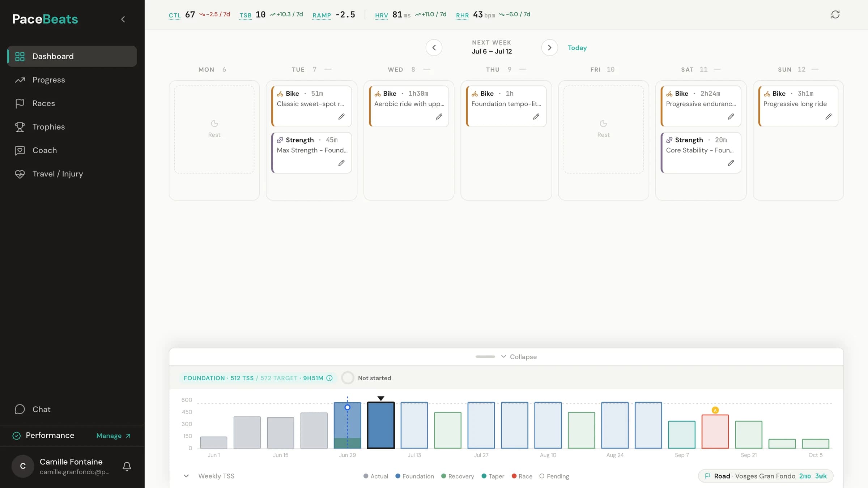Grab the panel drag handle bar
868x488 pixels.
[x=485, y=357]
